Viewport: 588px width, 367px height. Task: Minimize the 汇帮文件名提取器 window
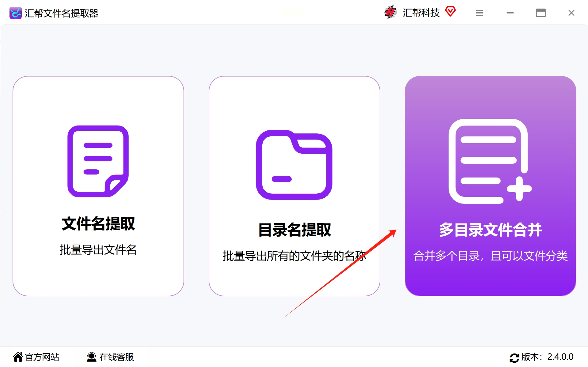[x=510, y=13]
